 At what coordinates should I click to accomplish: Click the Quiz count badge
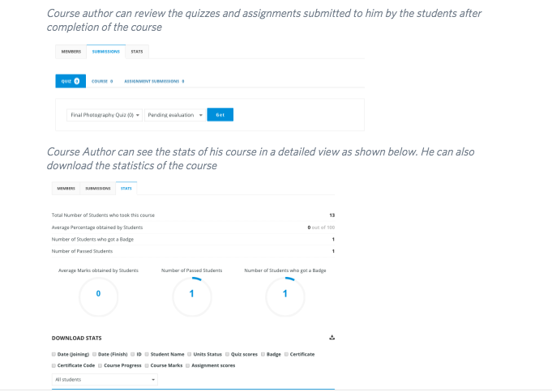(x=77, y=81)
